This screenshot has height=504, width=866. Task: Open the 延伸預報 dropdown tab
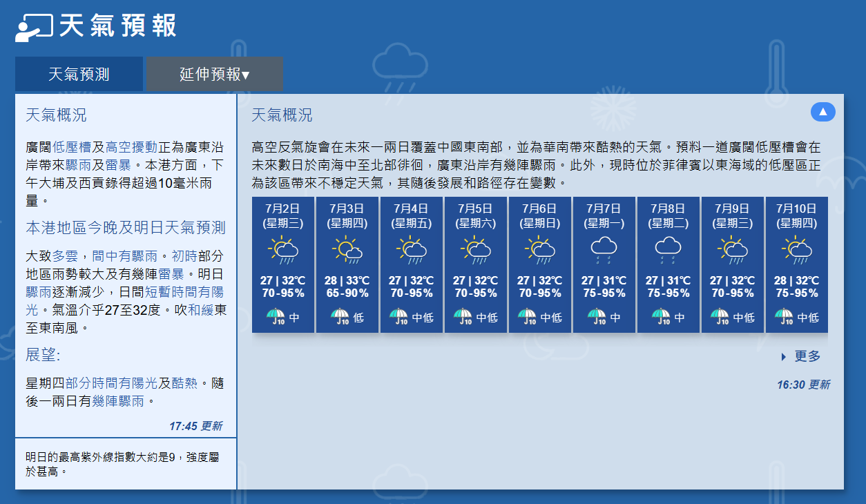[x=214, y=74]
